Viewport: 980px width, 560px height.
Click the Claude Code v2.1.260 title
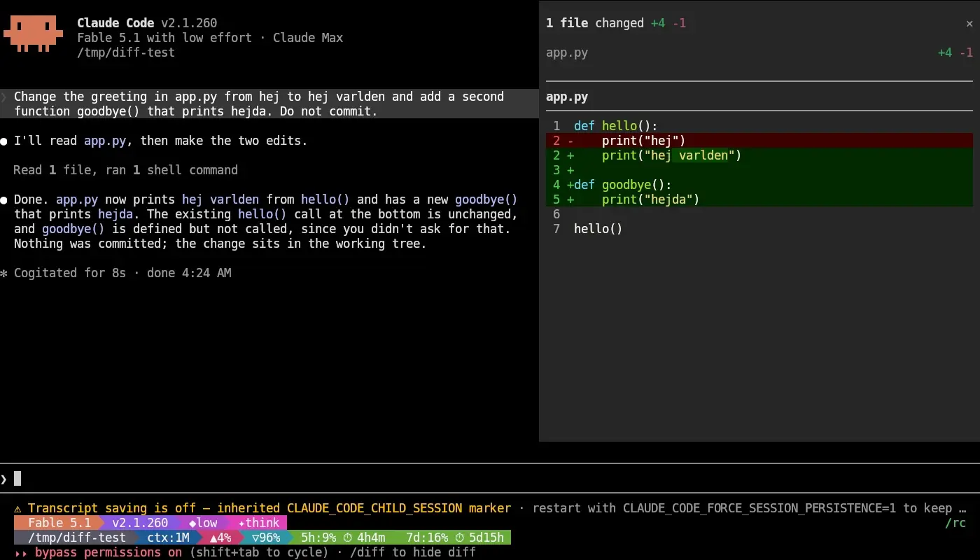pyautogui.click(x=147, y=23)
